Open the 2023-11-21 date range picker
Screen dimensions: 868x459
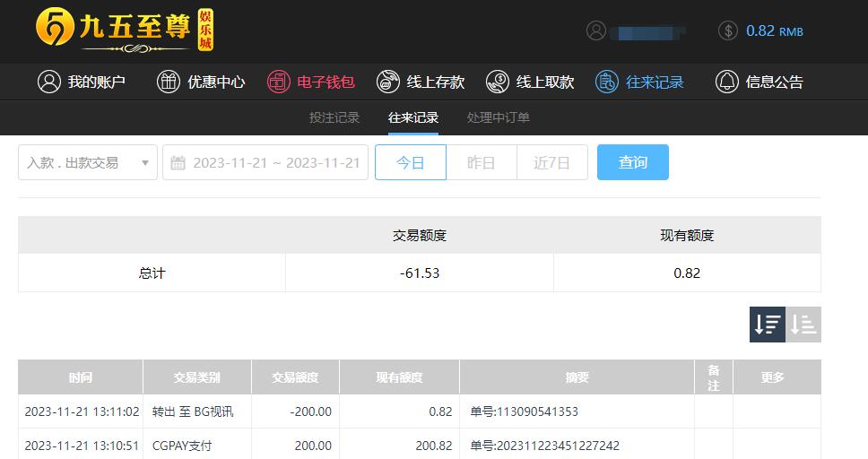click(265, 162)
